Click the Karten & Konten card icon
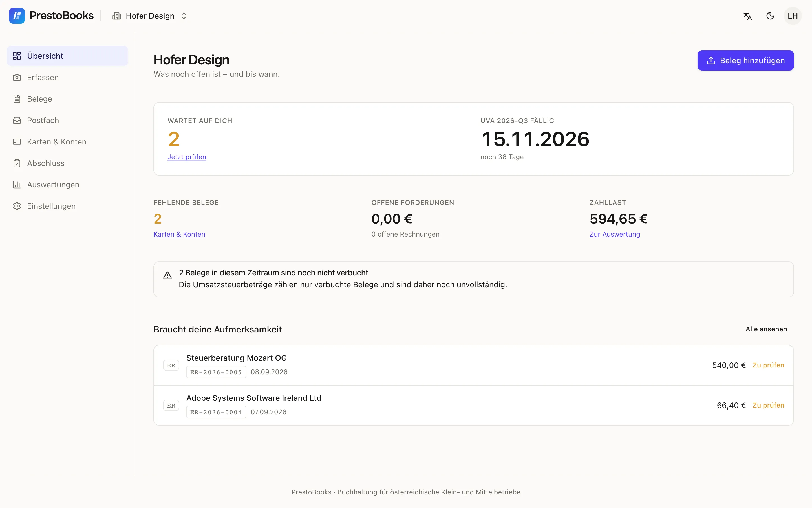812x508 pixels. click(x=17, y=142)
